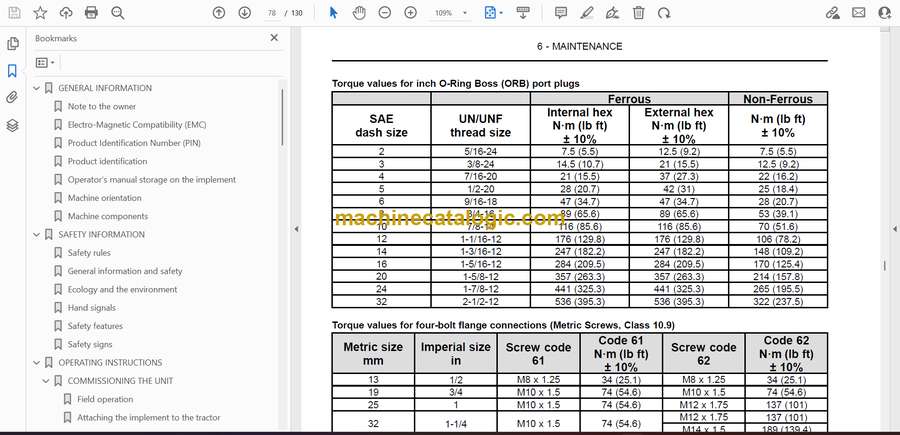This screenshot has height=435, width=900.
Task: Jump to Machine orientation bookmark
Action: (104, 198)
